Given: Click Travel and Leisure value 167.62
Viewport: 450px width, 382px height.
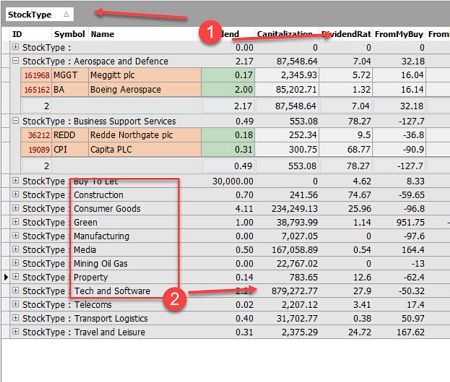Looking at the screenshot, I should pos(410,332).
